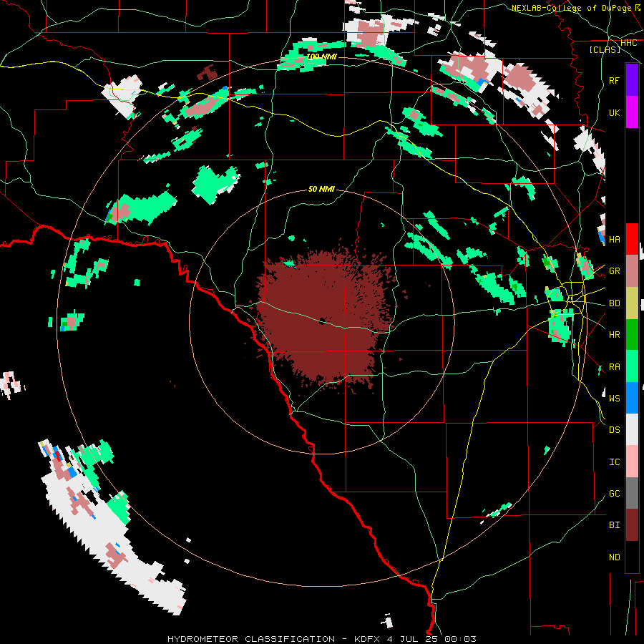Click the Hydrometeor Classification title text
The width and height of the screenshot is (644, 644).
(x=251, y=639)
